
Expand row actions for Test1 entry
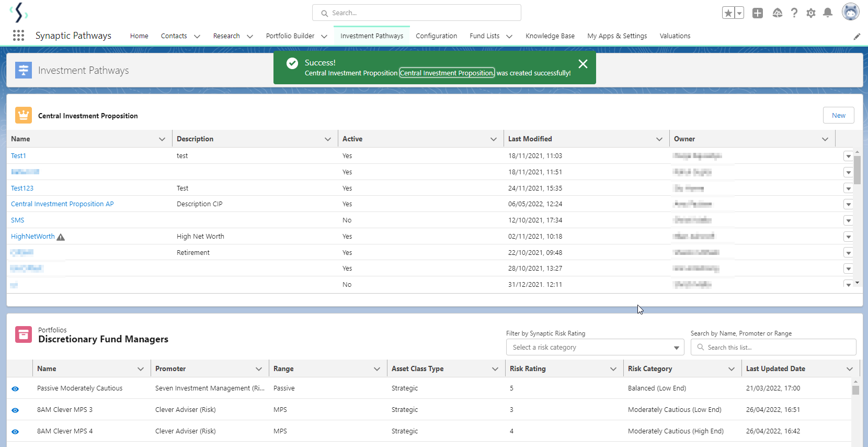tap(848, 156)
